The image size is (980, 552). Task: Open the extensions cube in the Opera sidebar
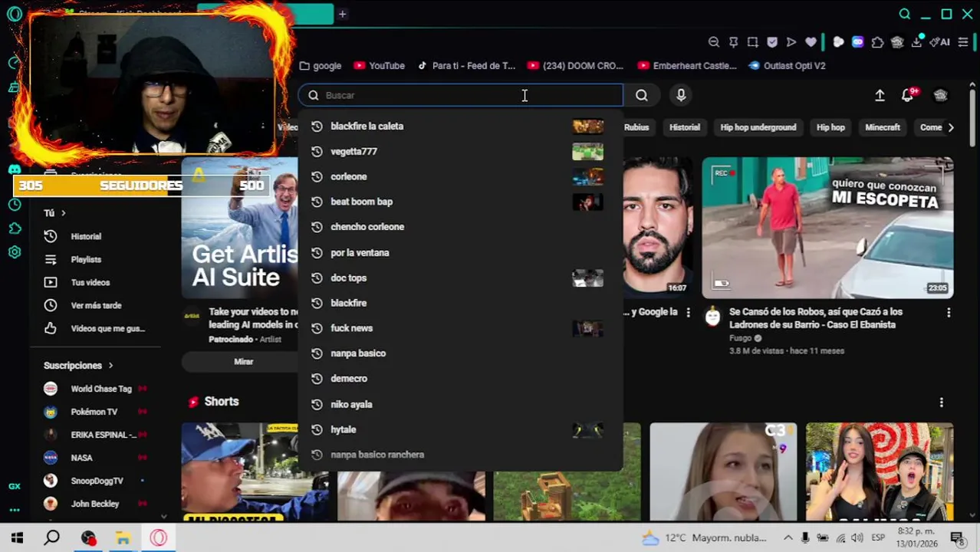click(x=15, y=228)
